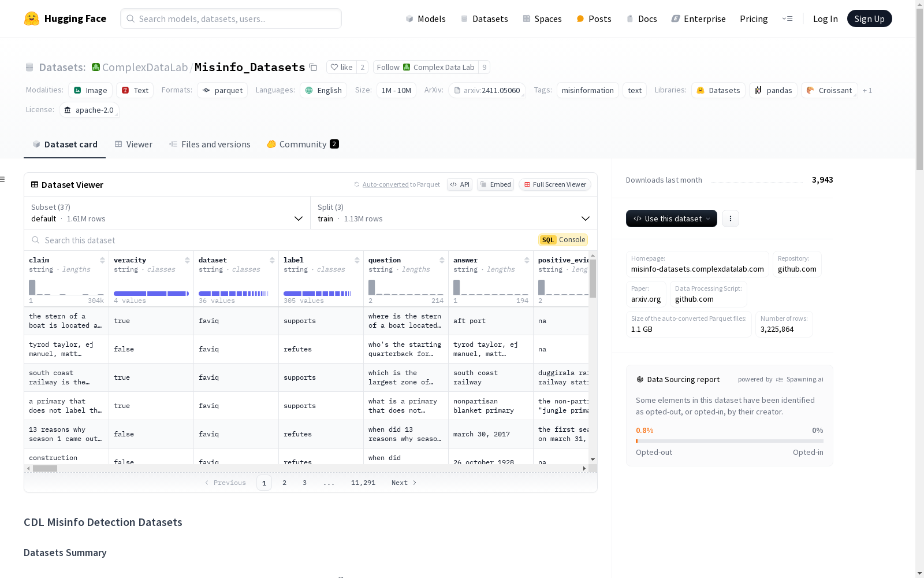Expand the Subset (37) dropdown

point(167,213)
